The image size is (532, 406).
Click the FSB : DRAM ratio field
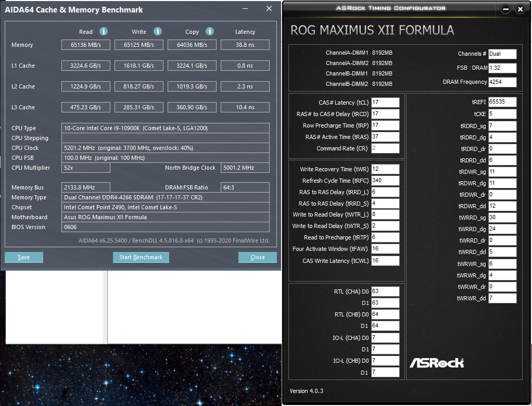click(502, 68)
